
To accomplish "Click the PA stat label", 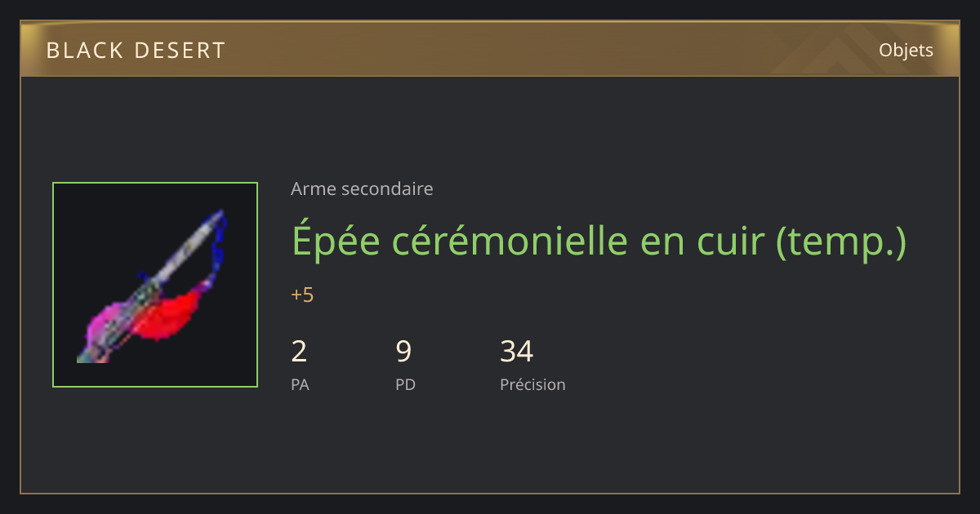I will click(x=300, y=384).
